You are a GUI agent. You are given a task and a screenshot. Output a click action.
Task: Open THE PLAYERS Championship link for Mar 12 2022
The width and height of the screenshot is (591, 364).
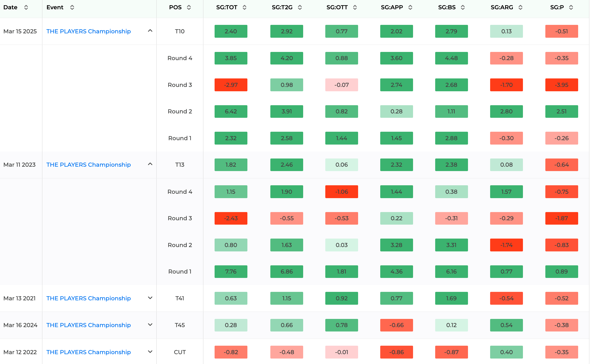pos(89,352)
